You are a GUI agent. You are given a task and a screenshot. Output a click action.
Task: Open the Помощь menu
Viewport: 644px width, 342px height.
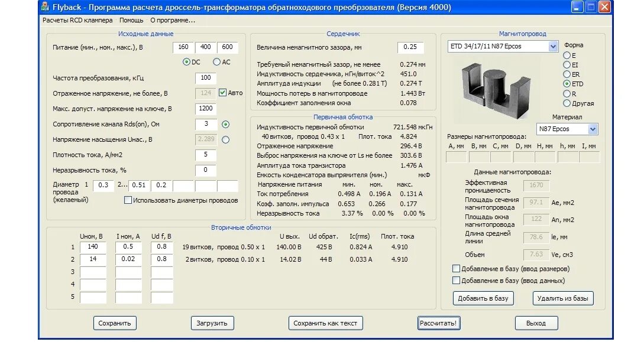(131, 20)
